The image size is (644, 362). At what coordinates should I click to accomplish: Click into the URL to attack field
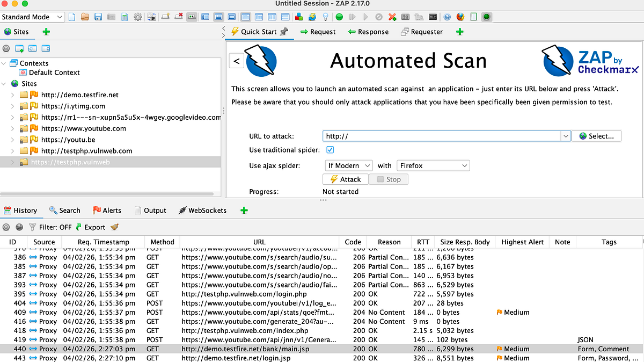(x=442, y=136)
